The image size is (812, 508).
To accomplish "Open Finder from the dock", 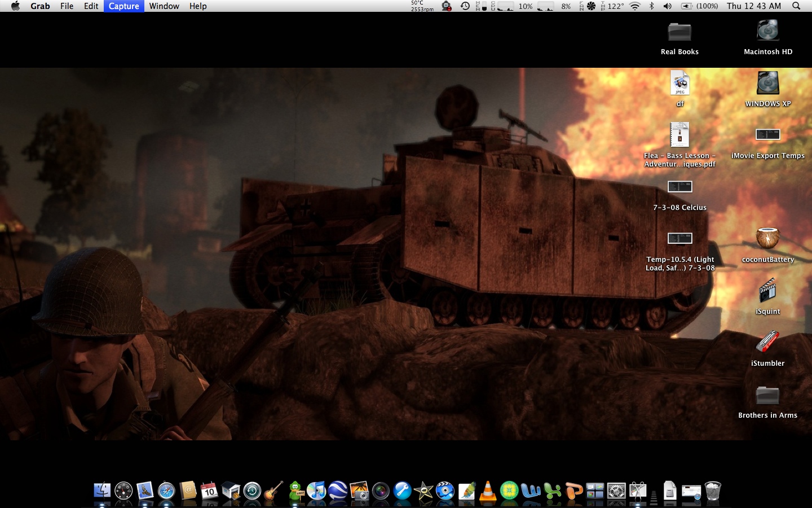I will point(102,491).
